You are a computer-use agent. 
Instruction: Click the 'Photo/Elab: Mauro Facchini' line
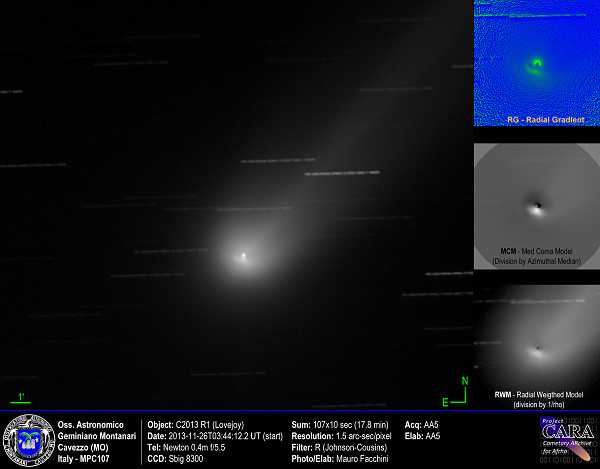point(340,459)
